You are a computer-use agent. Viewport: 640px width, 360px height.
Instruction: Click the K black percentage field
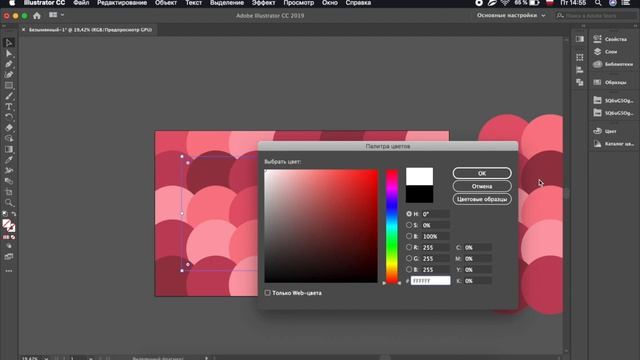(477, 281)
